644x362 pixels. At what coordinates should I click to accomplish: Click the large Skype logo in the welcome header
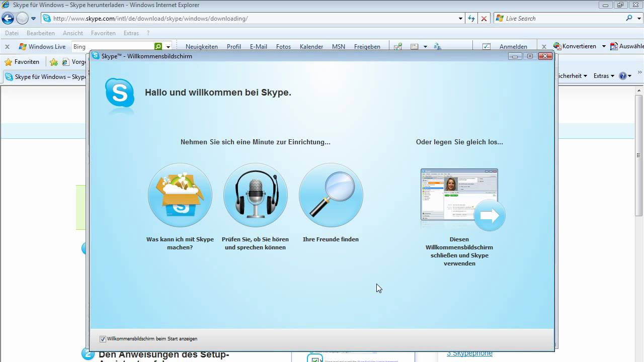click(x=120, y=94)
